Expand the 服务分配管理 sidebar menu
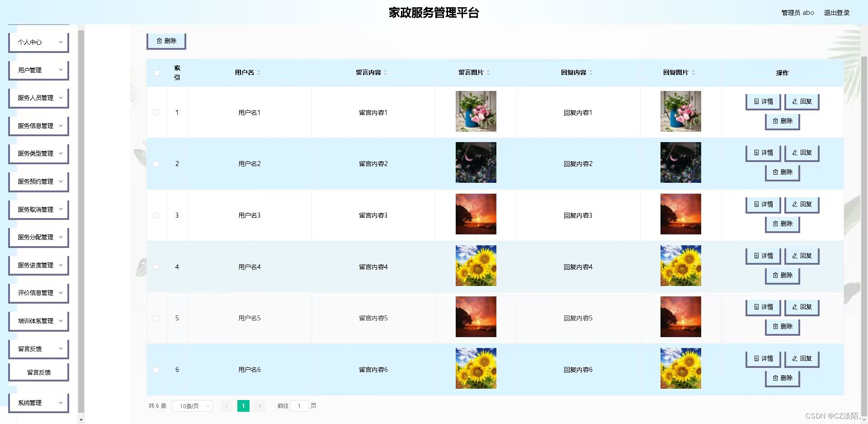The height and width of the screenshot is (424, 868). click(x=38, y=237)
